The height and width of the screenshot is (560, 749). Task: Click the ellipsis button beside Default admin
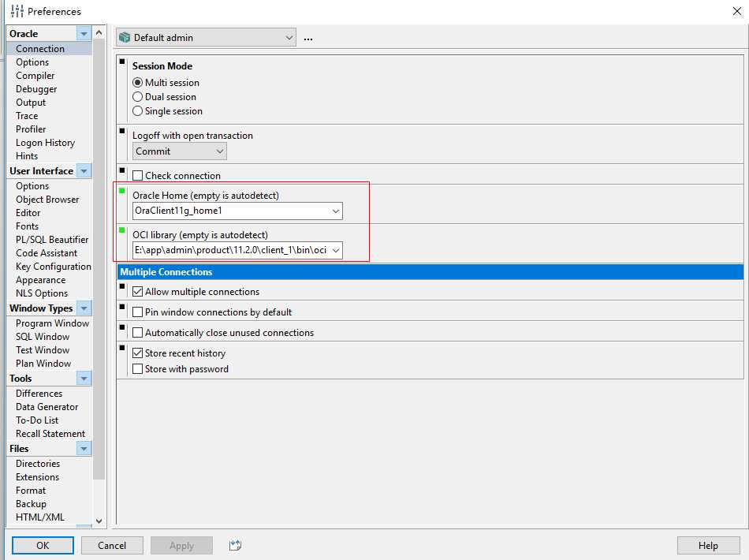click(x=308, y=38)
